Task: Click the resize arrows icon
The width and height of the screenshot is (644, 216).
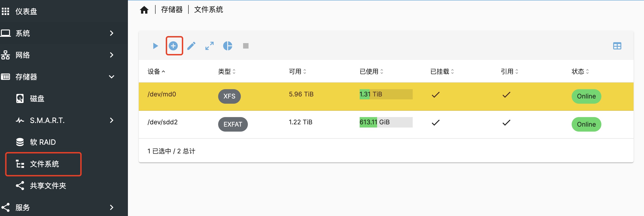Action: tap(210, 46)
